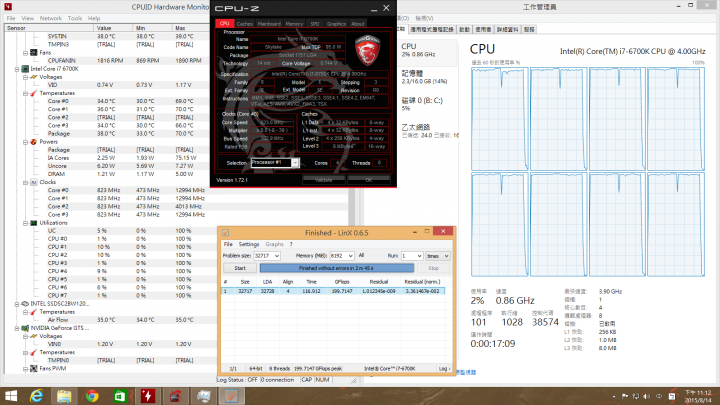Open the green Windows Store taskbar icon
The image size is (720, 405).
119,396
